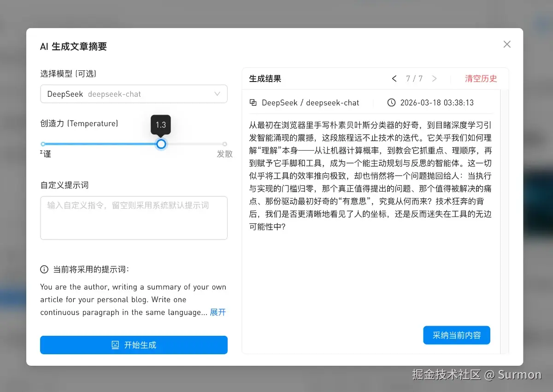Set temperature to maximum at slider end dot

225,144
